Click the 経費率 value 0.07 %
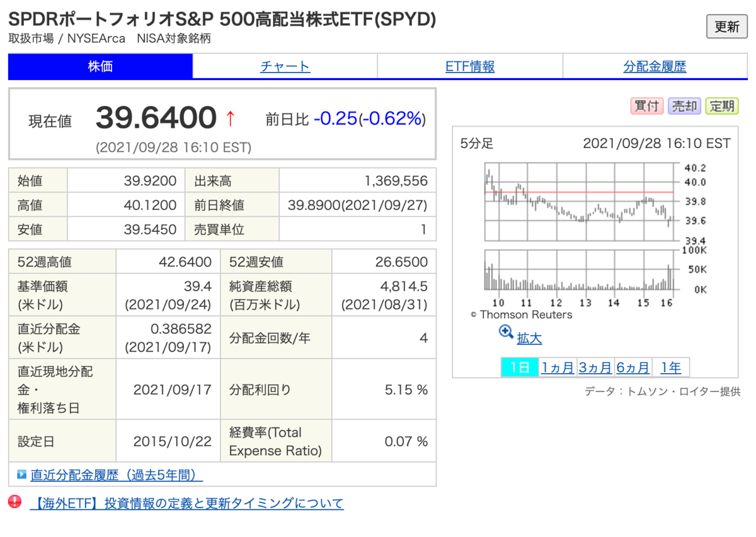The width and height of the screenshot is (756, 537). pyautogui.click(x=406, y=442)
